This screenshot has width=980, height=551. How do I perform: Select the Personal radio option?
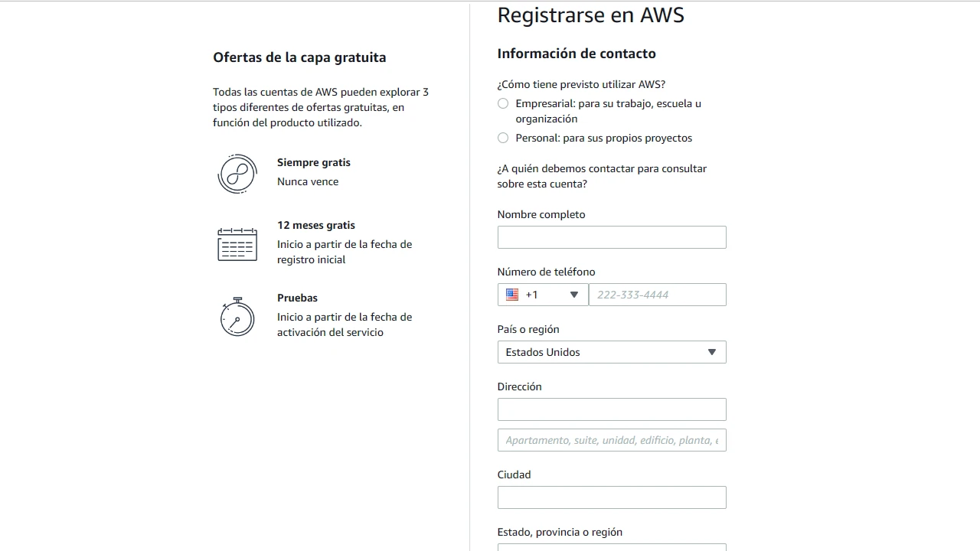(503, 138)
